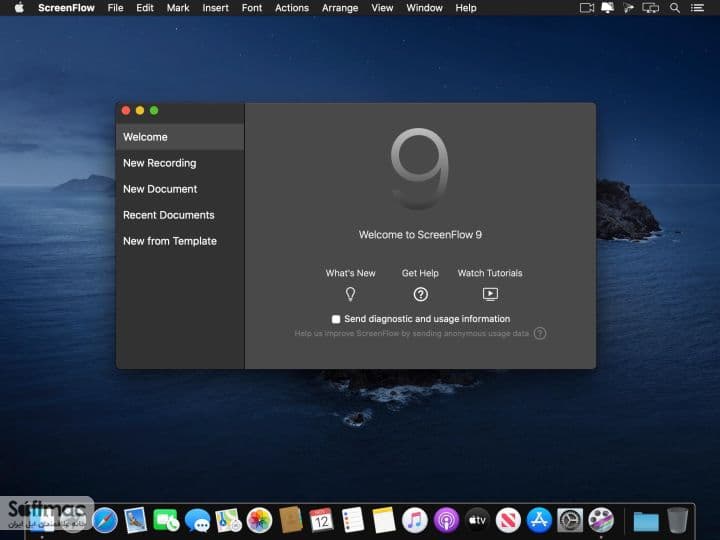Open App Store from the dock
Viewport: 720px width, 540px height.
[539, 521]
